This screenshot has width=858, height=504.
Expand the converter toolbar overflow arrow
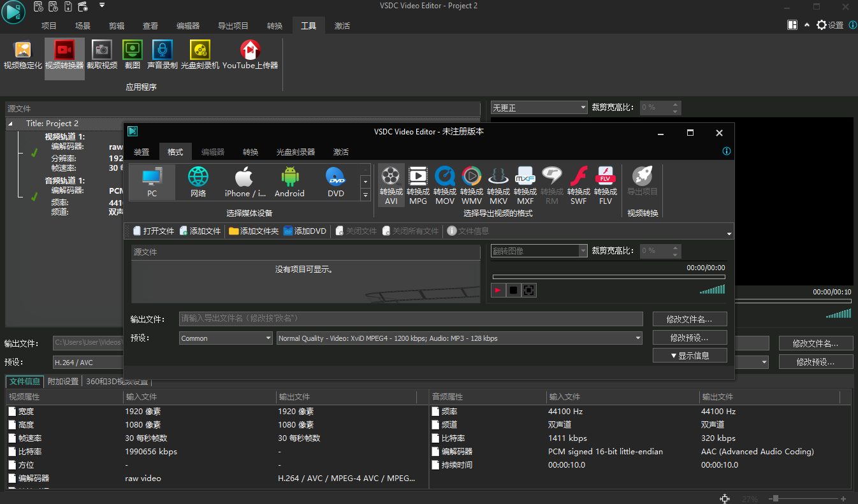(x=729, y=234)
